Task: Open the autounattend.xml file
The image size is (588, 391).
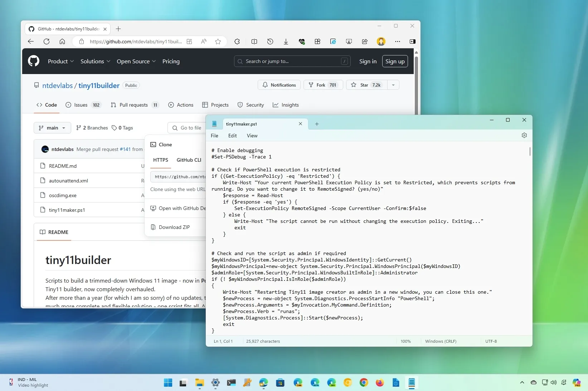Action: [x=68, y=181]
